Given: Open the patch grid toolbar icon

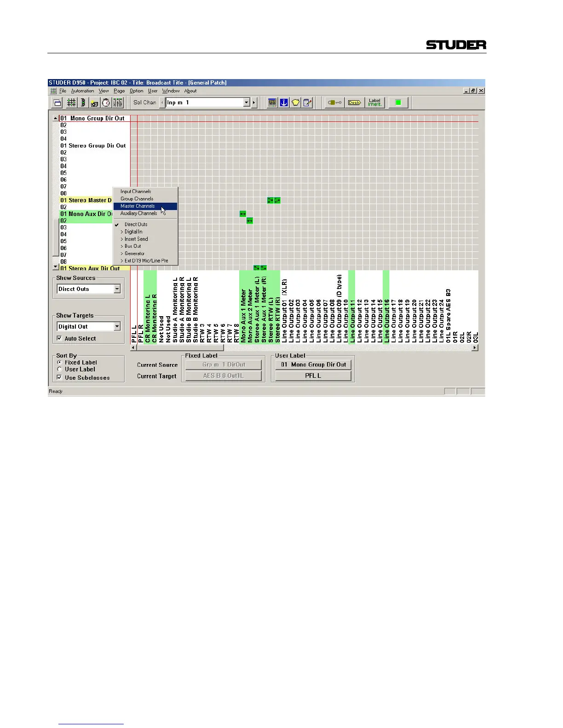Looking at the screenshot, I should 72,103.
